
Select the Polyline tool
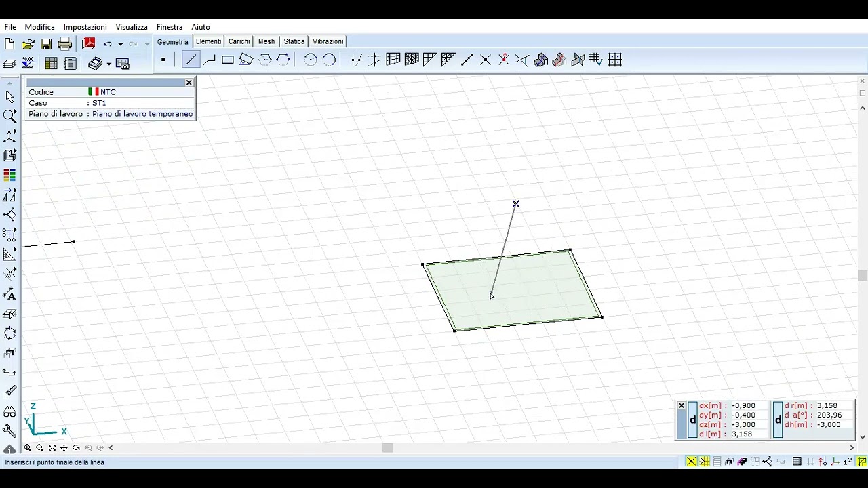tap(210, 60)
